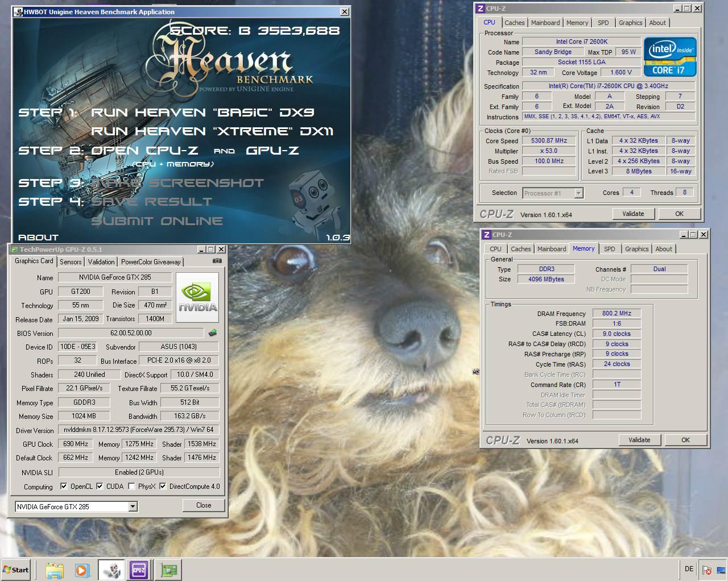
Task: Open the SPD tab in lower CPU-Z window
Action: (x=610, y=249)
